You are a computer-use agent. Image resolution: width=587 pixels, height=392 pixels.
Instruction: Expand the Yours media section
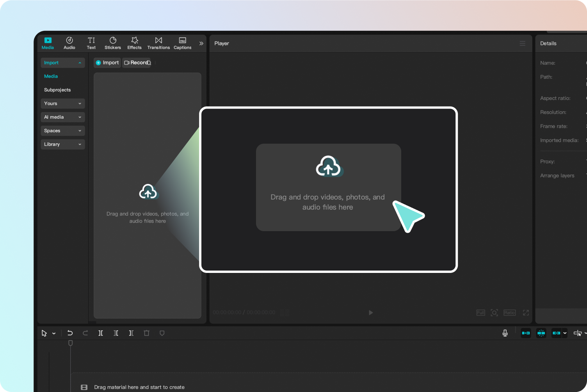(62, 103)
